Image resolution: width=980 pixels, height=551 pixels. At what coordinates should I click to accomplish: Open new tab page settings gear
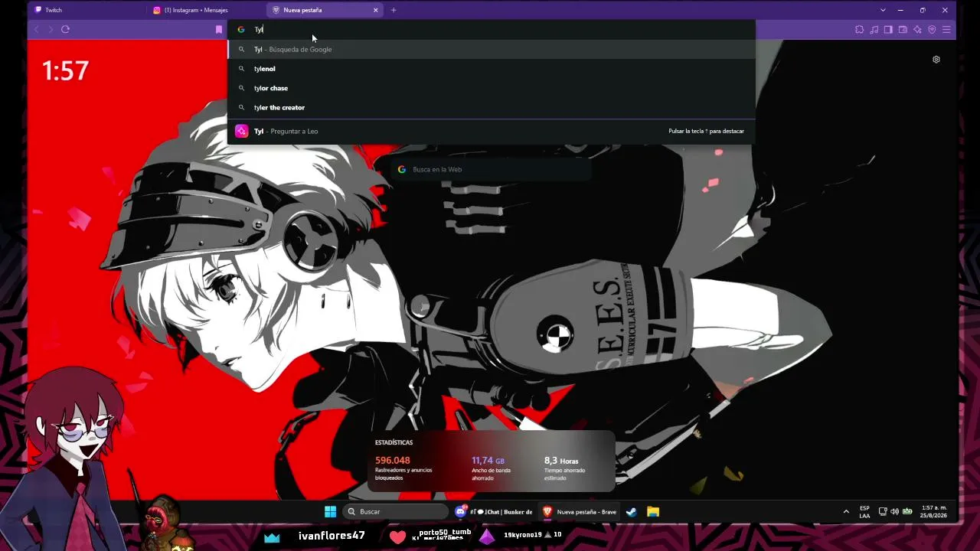[x=936, y=60]
